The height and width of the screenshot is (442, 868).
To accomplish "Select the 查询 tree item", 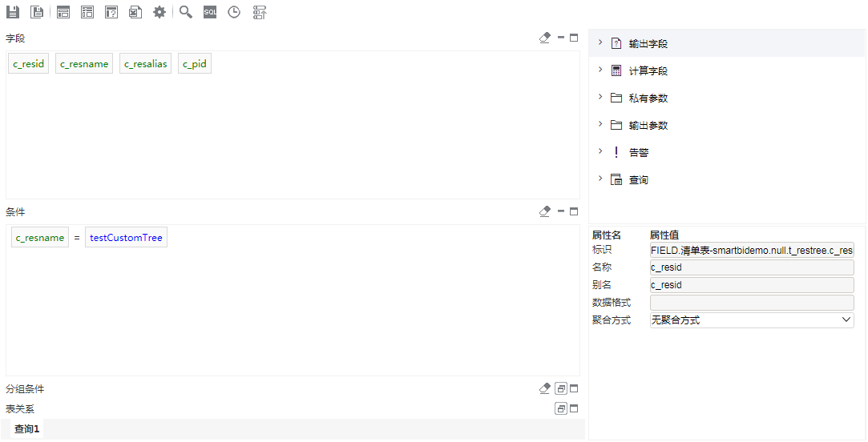I will tap(639, 180).
